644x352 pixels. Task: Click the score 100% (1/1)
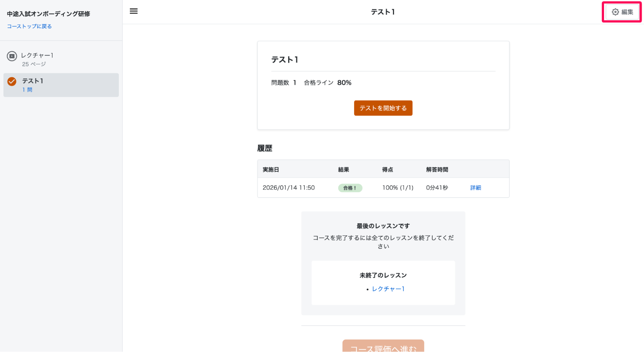tap(398, 188)
